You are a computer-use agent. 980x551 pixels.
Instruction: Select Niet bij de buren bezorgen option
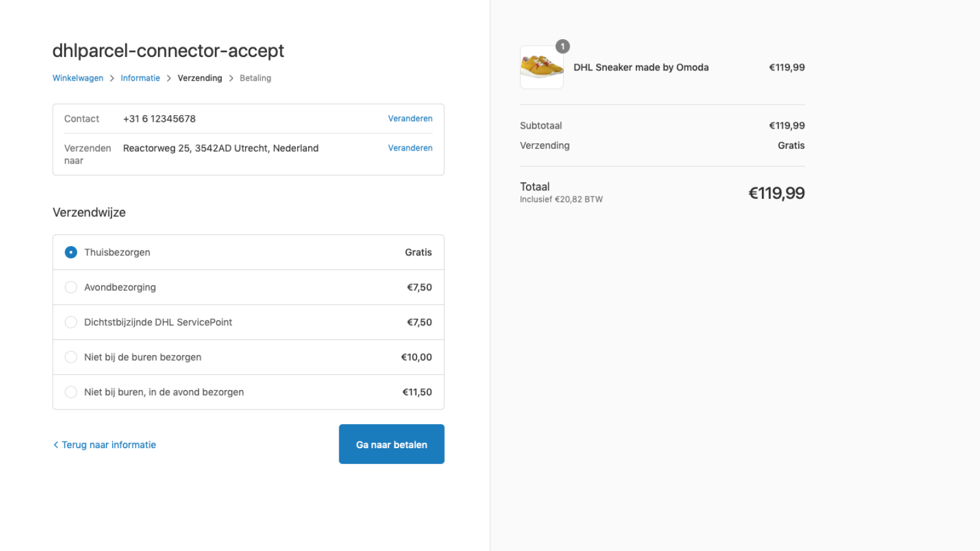pos(71,357)
